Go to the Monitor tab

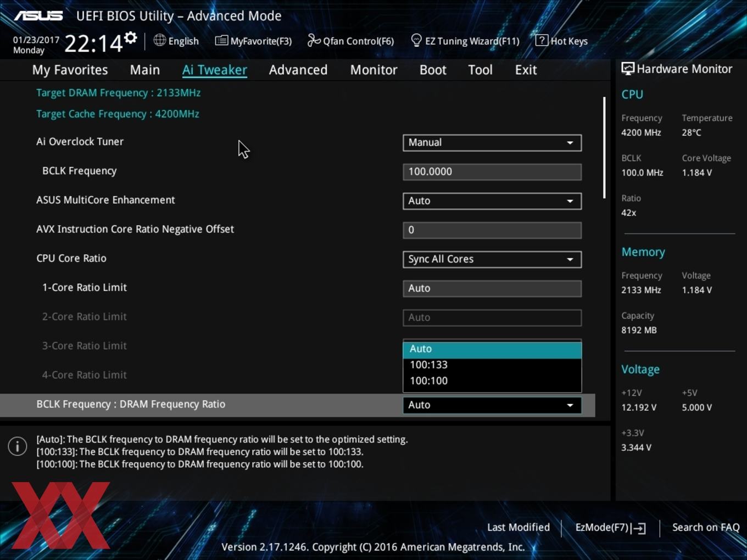tap(374, 70)
